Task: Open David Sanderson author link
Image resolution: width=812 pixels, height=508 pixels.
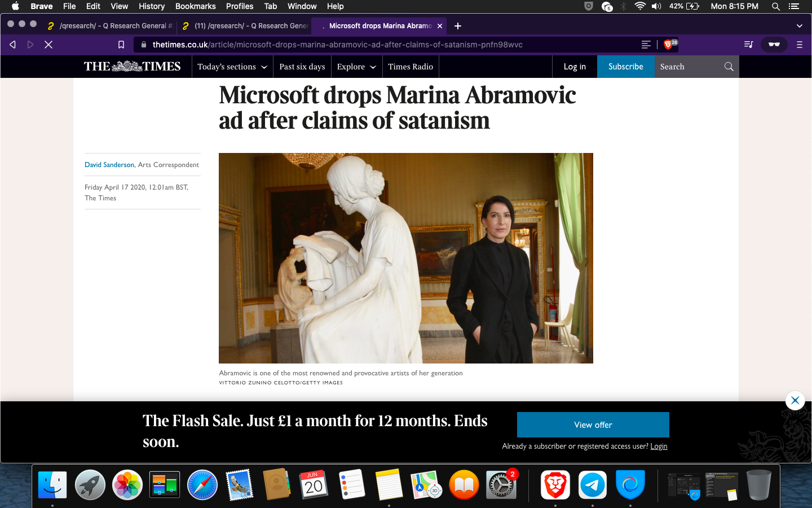Action: [109, 165]
